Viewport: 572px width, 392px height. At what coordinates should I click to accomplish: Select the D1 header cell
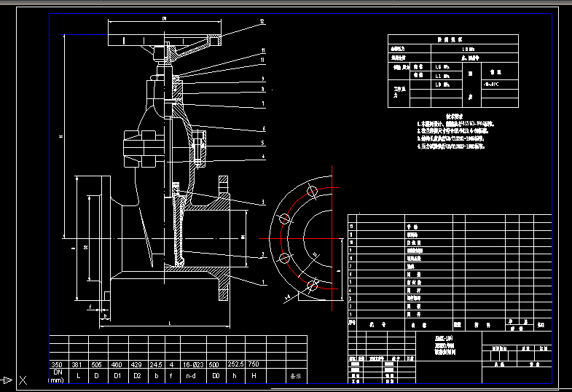pyautogui.click(x=115, y=377)
